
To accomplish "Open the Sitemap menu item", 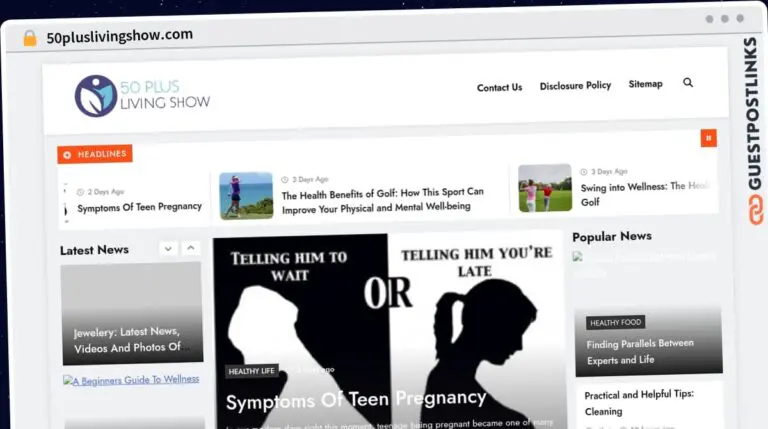I will (645, 84).
